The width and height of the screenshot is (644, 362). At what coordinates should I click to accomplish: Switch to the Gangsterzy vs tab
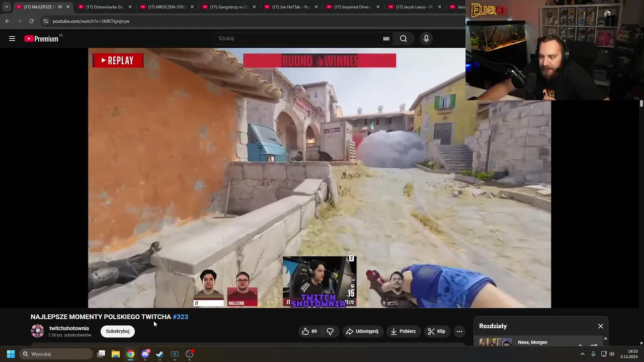pyautogui.click(x=224, y=7)
